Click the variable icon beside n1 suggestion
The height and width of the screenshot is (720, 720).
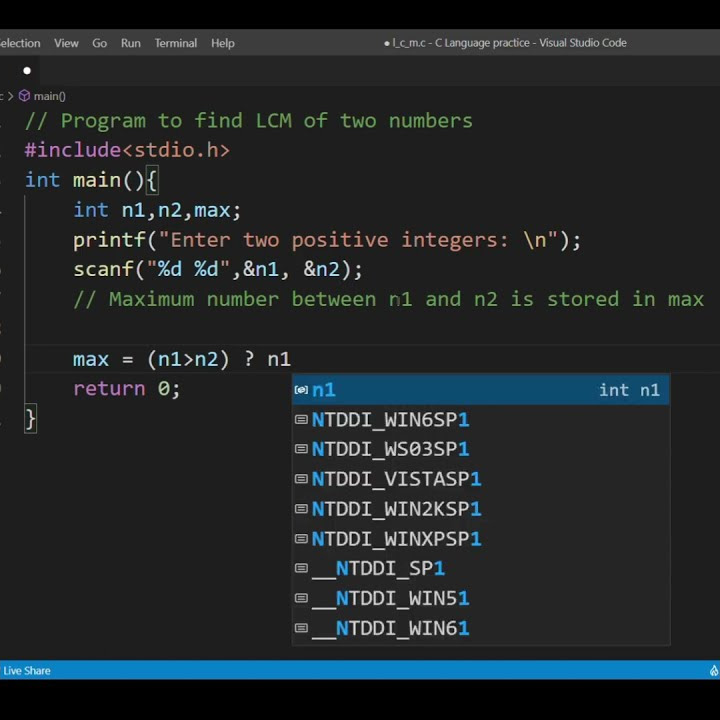pos(301,390)
